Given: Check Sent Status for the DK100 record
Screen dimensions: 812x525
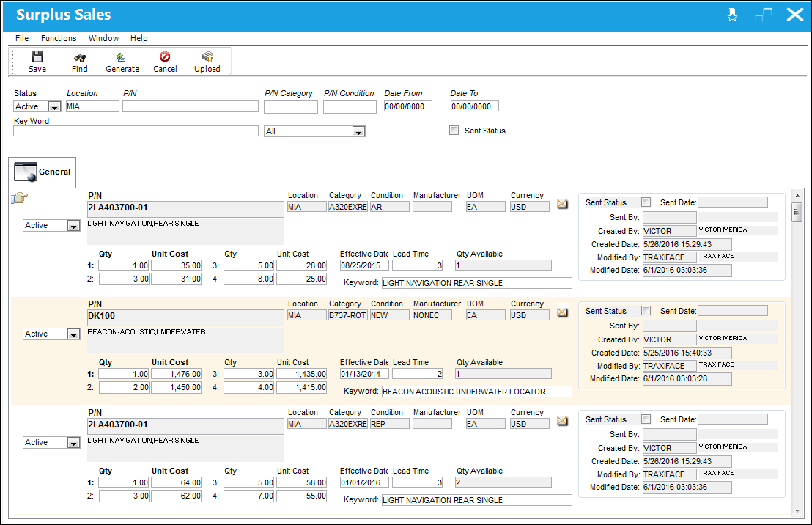Looking at the screenshot, I should point(646,310).
